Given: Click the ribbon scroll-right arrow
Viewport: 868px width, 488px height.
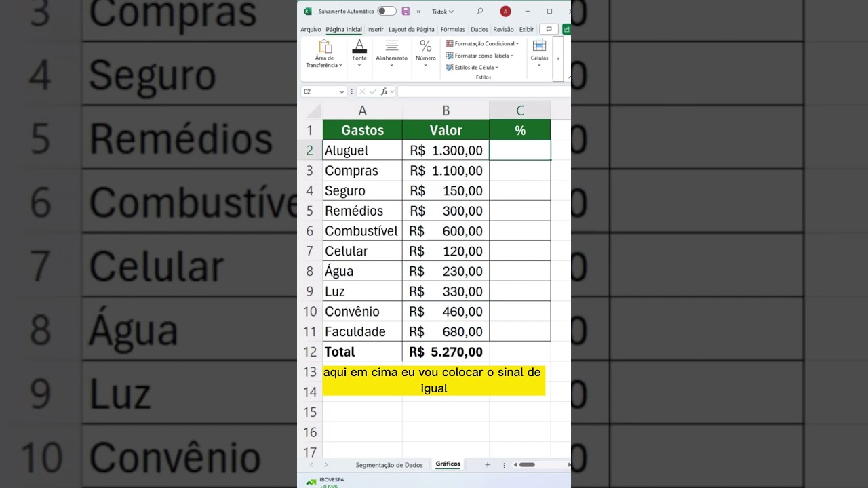Looking at the screenshot, I should click(558, 59).
